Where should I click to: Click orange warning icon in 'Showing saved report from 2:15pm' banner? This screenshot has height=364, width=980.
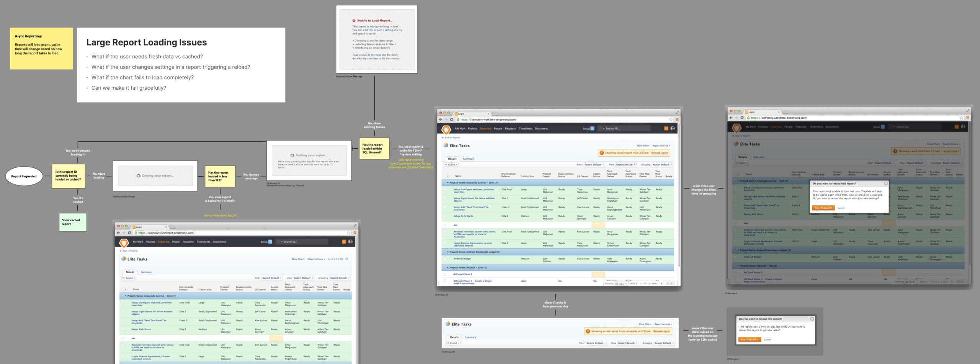tap(602, 153)
